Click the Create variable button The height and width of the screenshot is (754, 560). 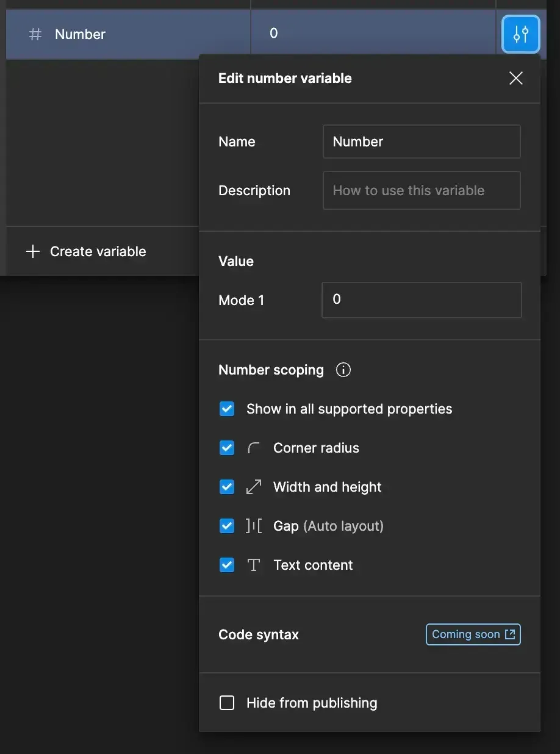click(98, 251)
